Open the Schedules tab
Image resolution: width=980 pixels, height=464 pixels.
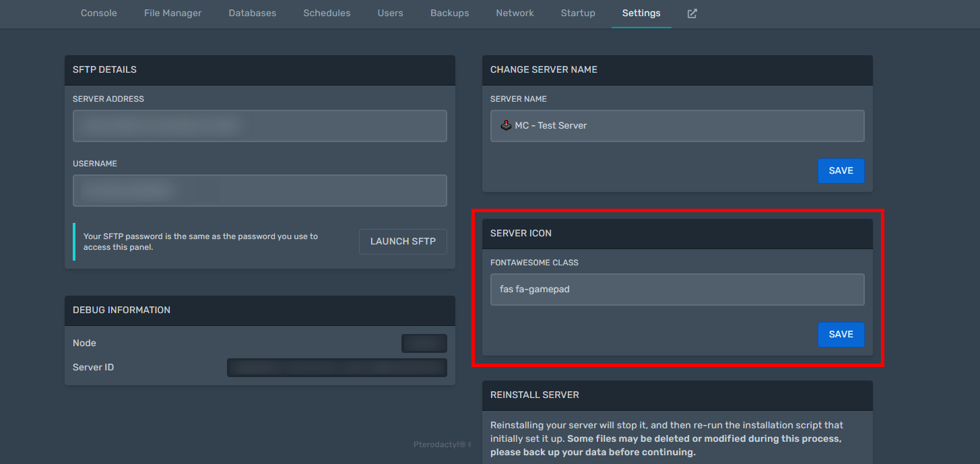coord(326,13)
